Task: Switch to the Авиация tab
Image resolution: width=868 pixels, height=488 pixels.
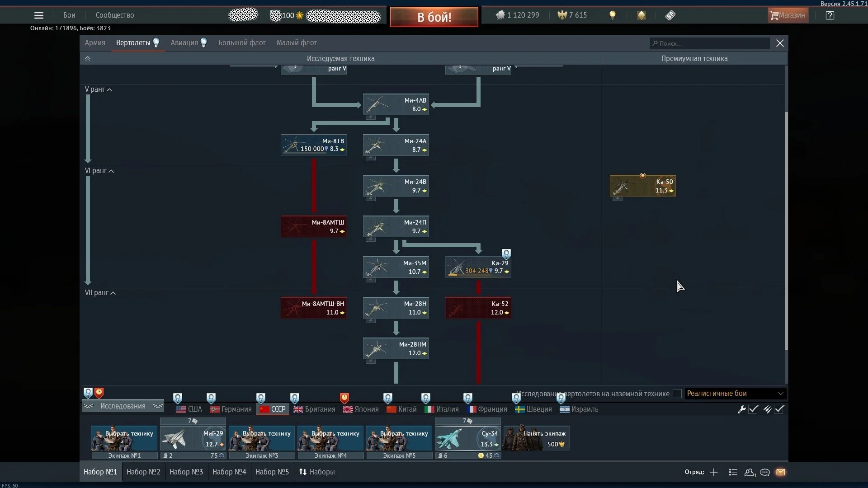Action: [184, 42]
